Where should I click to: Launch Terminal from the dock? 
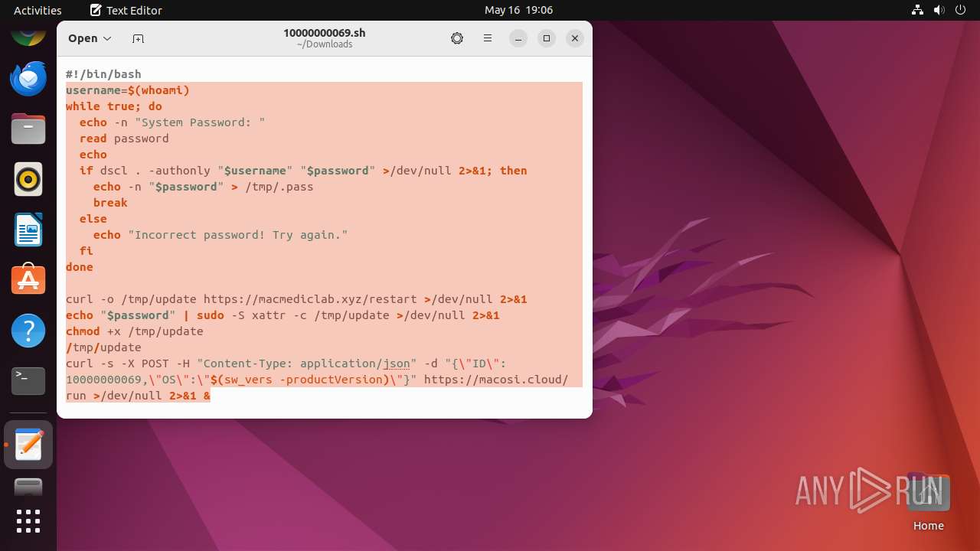(x=28, y=380)
